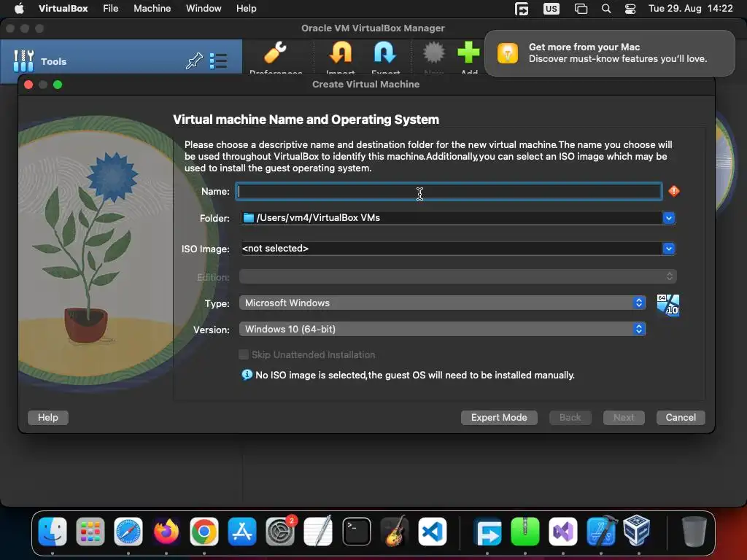
Task: Click the Back button
Action: pyautogui.click(x=570, y=418)
